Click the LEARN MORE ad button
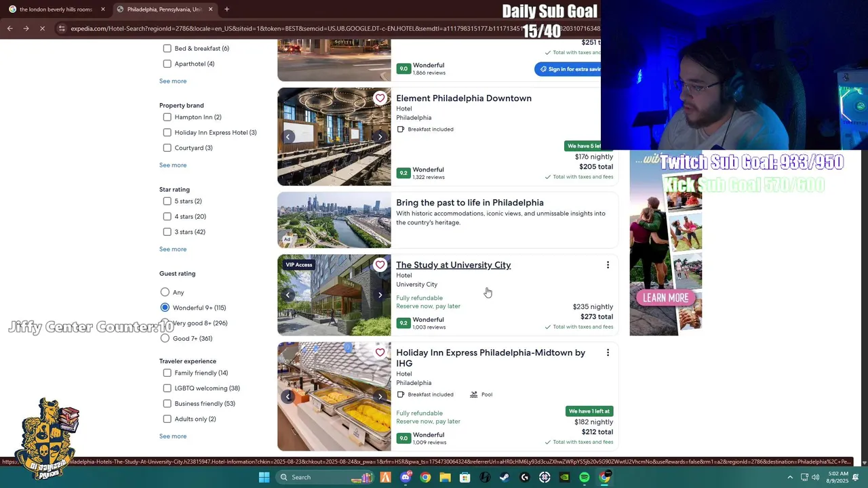This screenshot has height=488, width=868. click(x=665, y=298)
